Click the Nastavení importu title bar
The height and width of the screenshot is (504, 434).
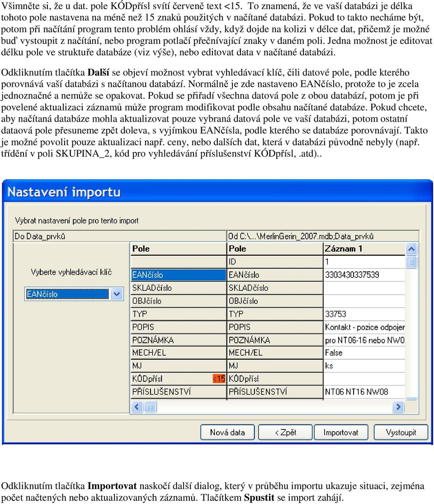(217, 192)
